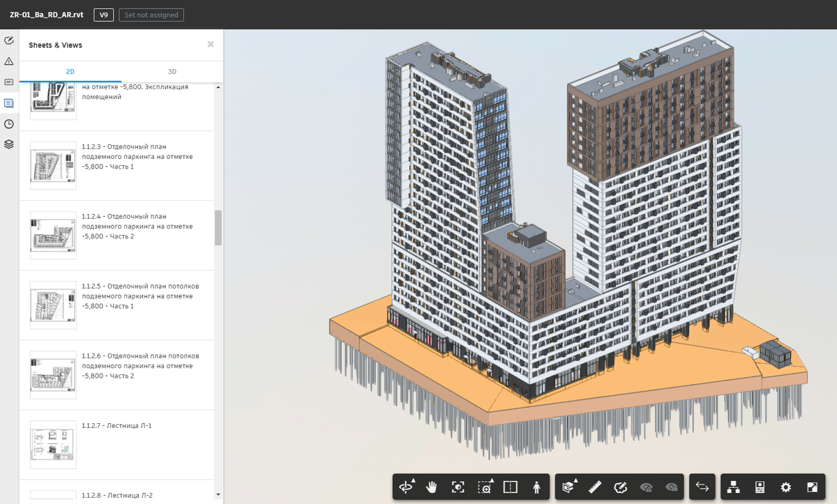Viewport: 837px width, 504px height.
Task: Open sheet 1.1.2.5 thumbnail
Action: (x=53, y=305)
